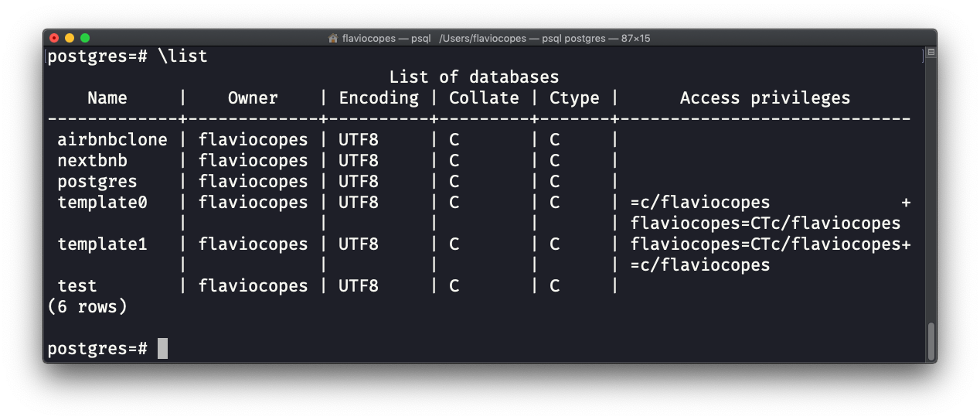Click the terminal window title text
Viewport: 980px width, 420px height.
tap(495, 38)
